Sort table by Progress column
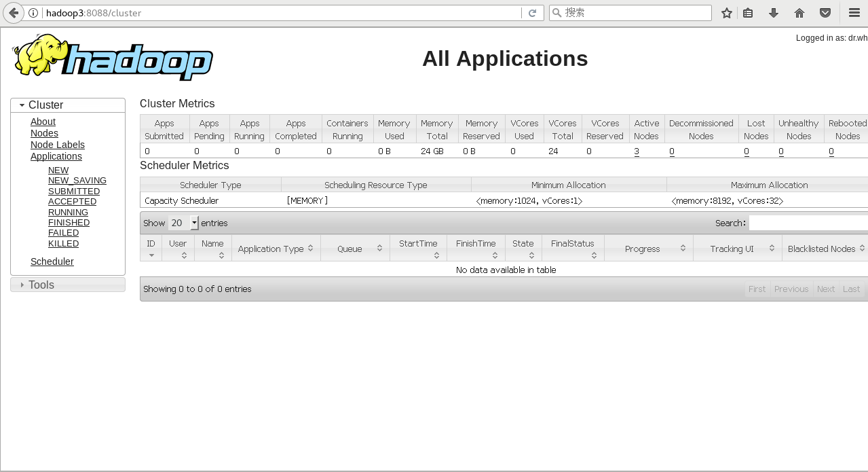Image resolution: width=868 pixels, height=472 pixels. coord(648,249)
